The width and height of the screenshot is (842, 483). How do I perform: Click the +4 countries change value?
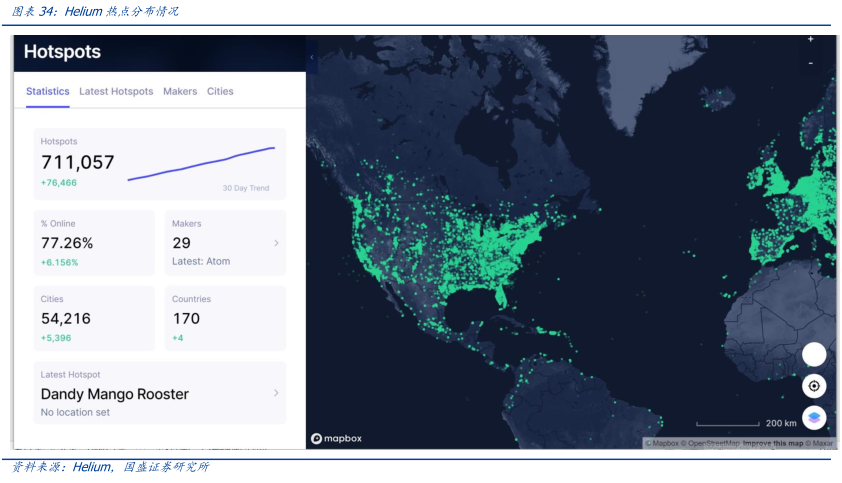(x=177, y=338)
